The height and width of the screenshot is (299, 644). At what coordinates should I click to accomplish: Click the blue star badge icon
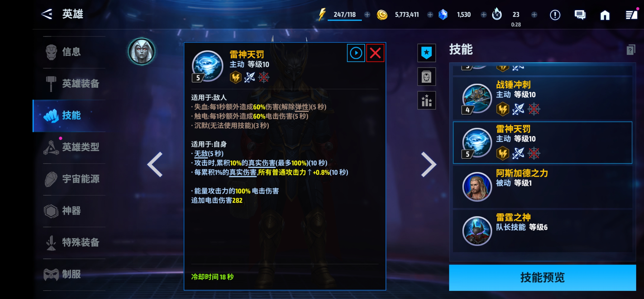pyautogui.click(x=427, y=53)
